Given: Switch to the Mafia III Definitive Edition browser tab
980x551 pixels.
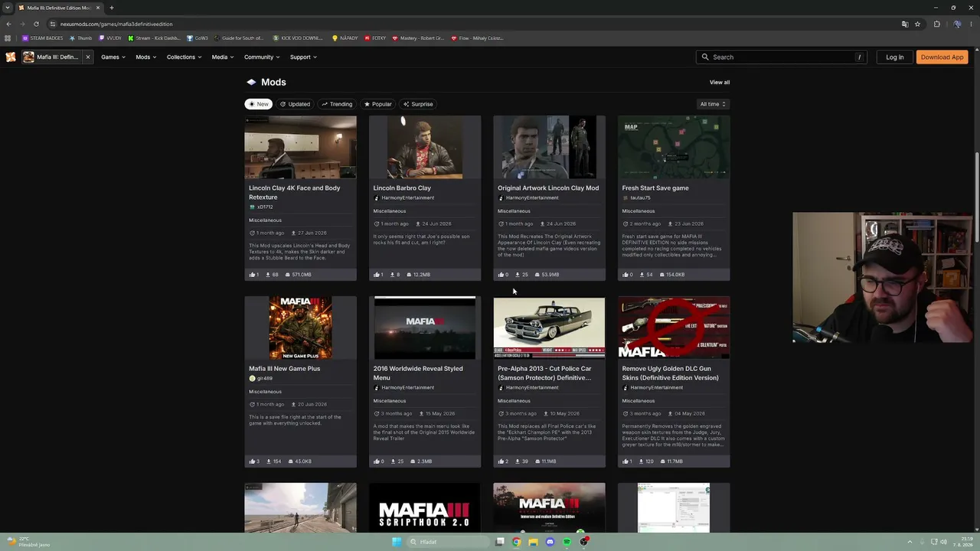Looking at the screenshot, I should [x=60, y=8].
